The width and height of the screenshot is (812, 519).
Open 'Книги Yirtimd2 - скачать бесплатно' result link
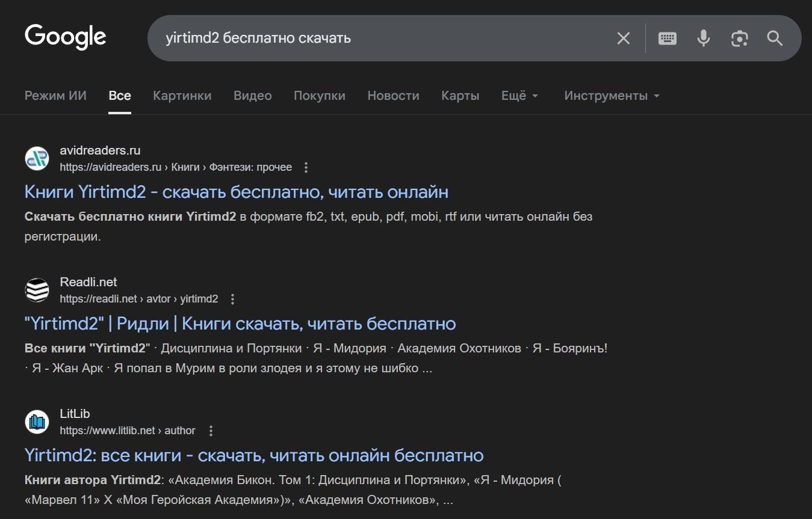click(236, 192)
